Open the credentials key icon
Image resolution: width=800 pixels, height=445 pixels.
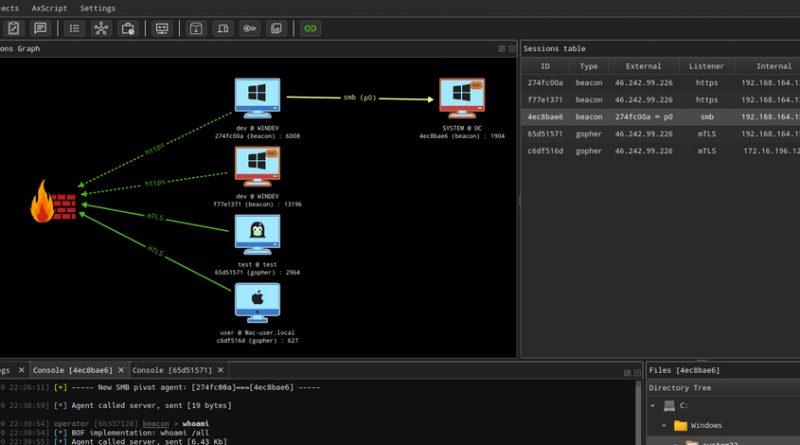(x=250, y=28)
